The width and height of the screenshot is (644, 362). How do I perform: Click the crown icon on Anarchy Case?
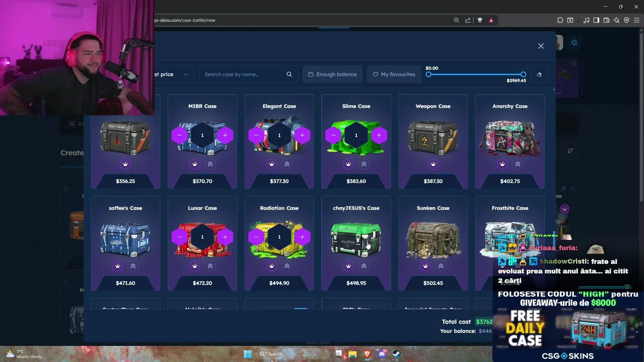(503, 164)
